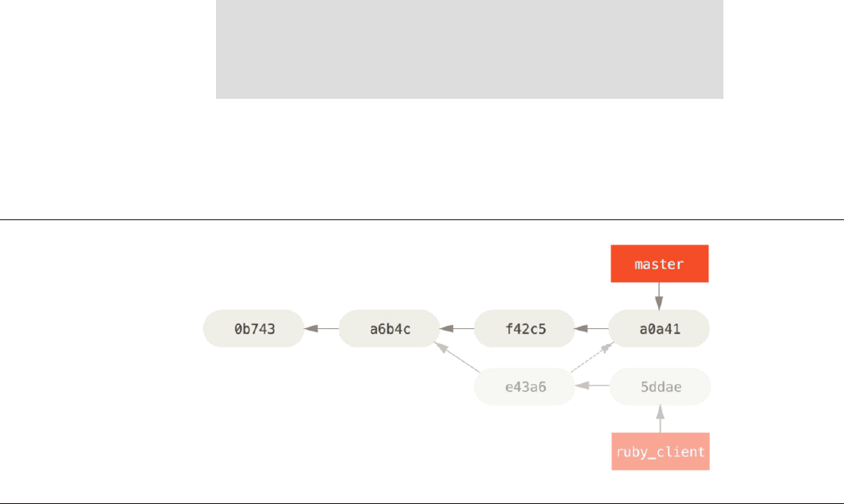Click the gray code block at top
This screenshot has height=504, width=844.
[469, 49]
